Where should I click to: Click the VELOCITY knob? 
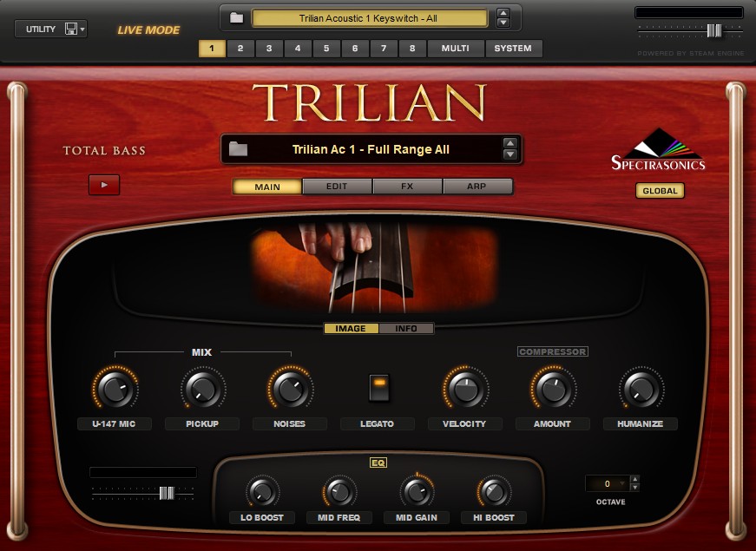coord(466,389)
